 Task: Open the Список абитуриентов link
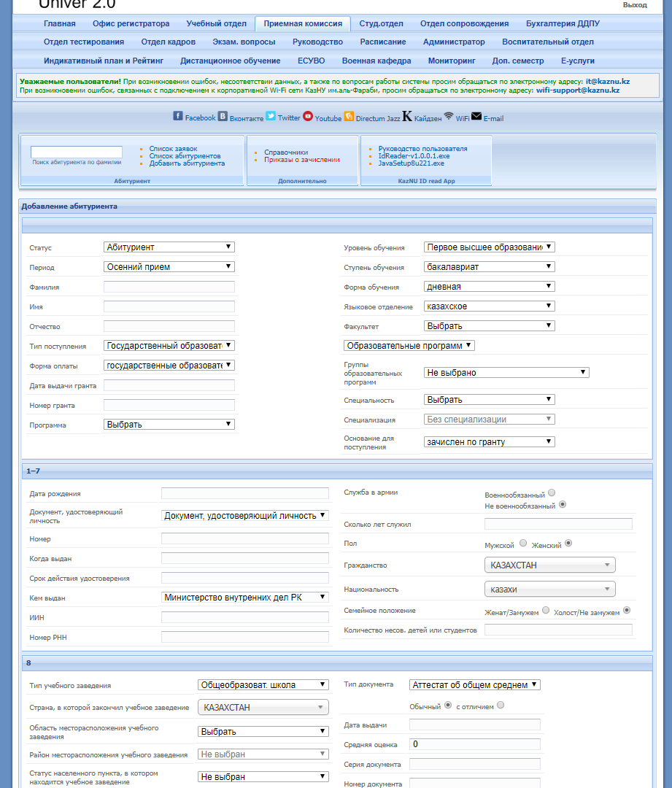tap(185, 156)
